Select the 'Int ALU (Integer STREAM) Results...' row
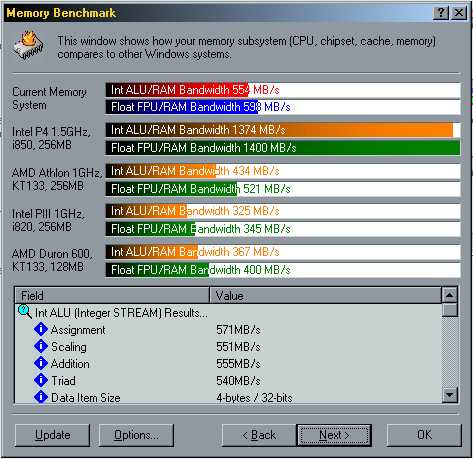 coord(121,313)
